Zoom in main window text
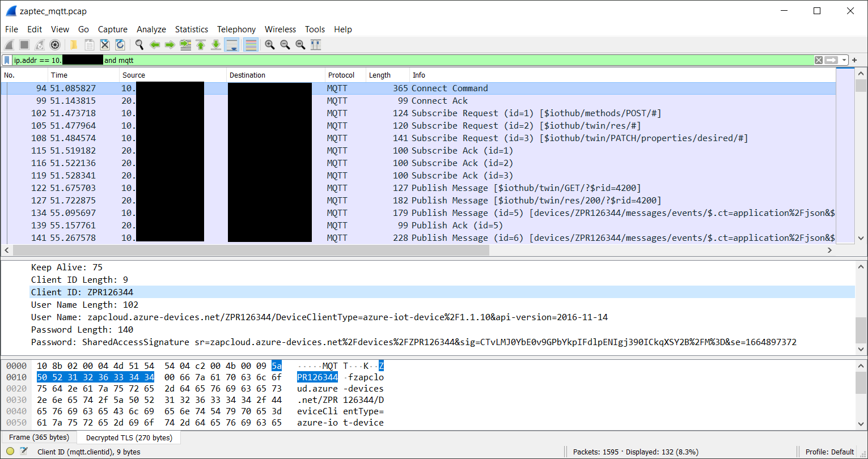This screenshot has height=459, width=868. [x=270, y=45]
